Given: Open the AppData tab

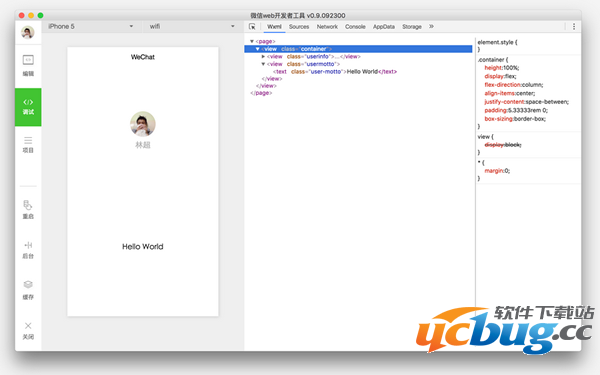Looking at the screenshot, I should click(384, 26).
